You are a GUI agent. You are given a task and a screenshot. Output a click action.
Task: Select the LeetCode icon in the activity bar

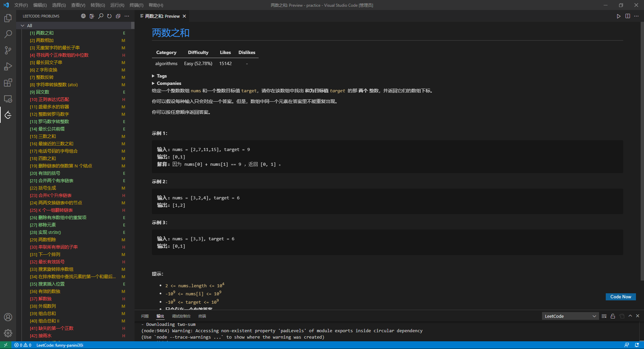point(8,115)
